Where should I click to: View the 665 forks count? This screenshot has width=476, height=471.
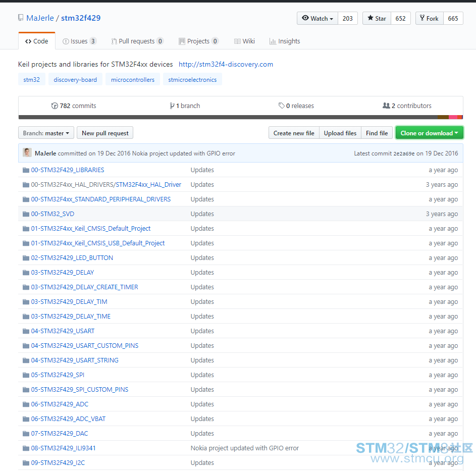[453, 18]
